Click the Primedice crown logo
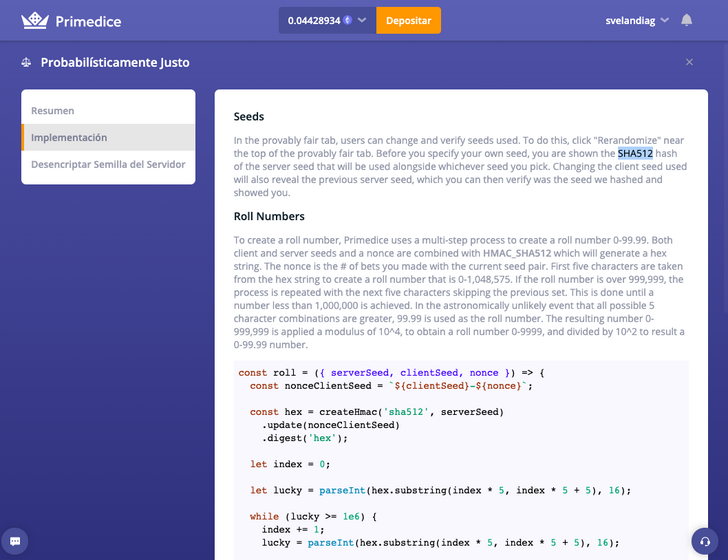Image resolution: width=728 pixels, height=560 pixels. point(35,21)
